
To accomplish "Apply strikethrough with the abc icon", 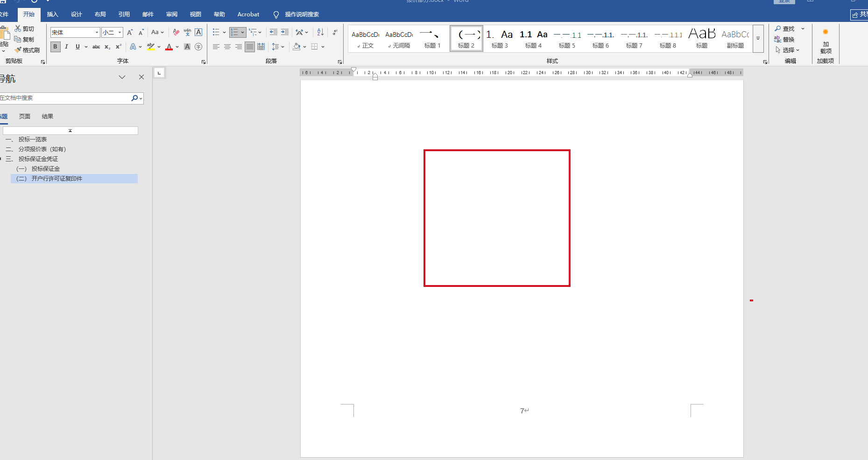I will [96, 47].
